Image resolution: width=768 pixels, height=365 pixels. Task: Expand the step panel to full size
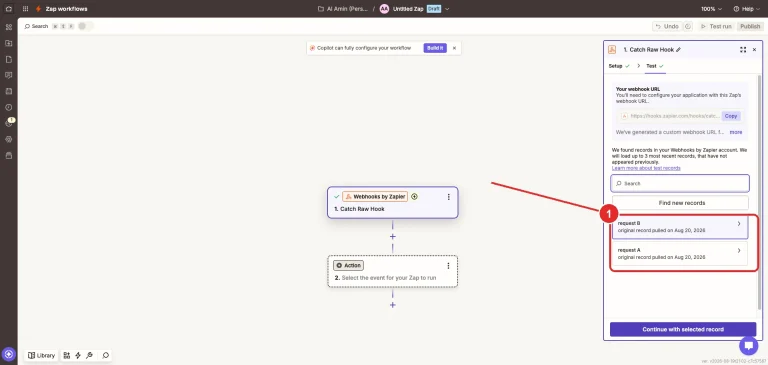(743, 50)
